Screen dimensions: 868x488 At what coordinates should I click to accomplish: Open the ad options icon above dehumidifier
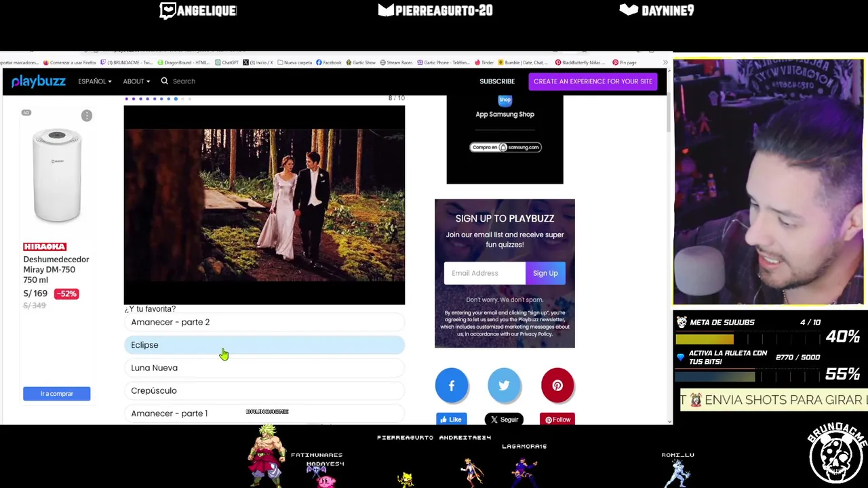tap(87, 116)
